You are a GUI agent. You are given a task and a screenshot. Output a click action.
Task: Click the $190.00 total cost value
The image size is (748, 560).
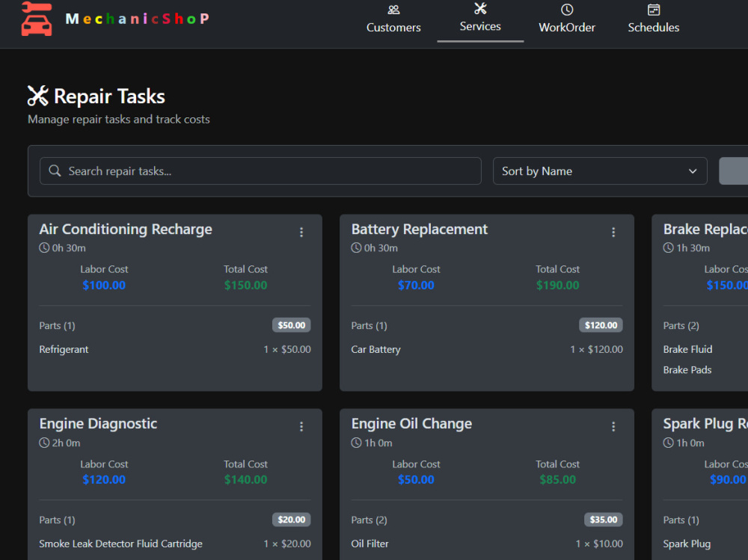click(558, 286)
